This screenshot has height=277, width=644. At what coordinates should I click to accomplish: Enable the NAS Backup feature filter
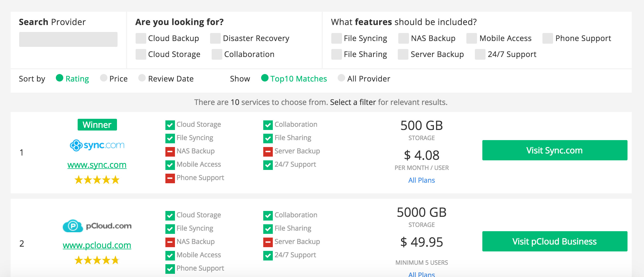tap(403, 38)
